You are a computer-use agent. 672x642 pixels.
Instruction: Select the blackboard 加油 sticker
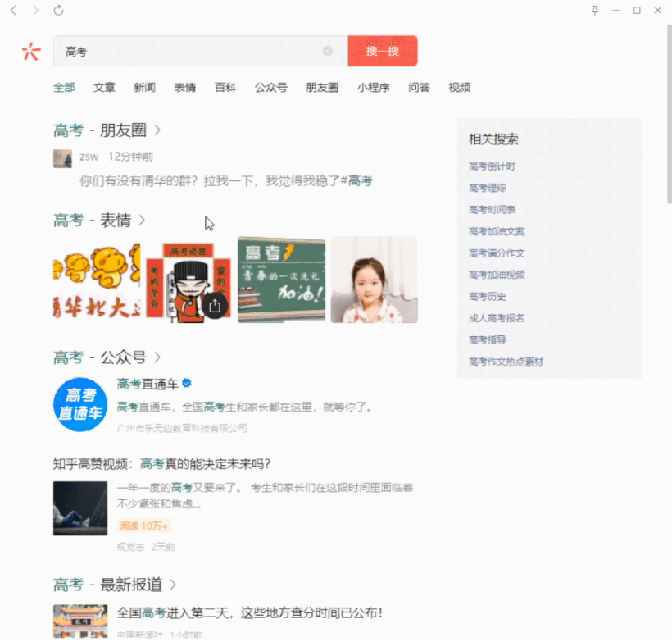tap(282, 280)
